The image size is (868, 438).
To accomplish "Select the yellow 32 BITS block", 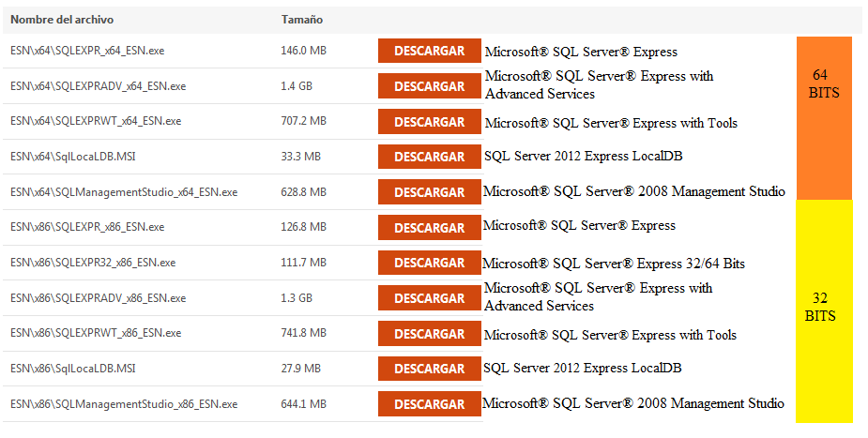I will click(x=824, y=310).
